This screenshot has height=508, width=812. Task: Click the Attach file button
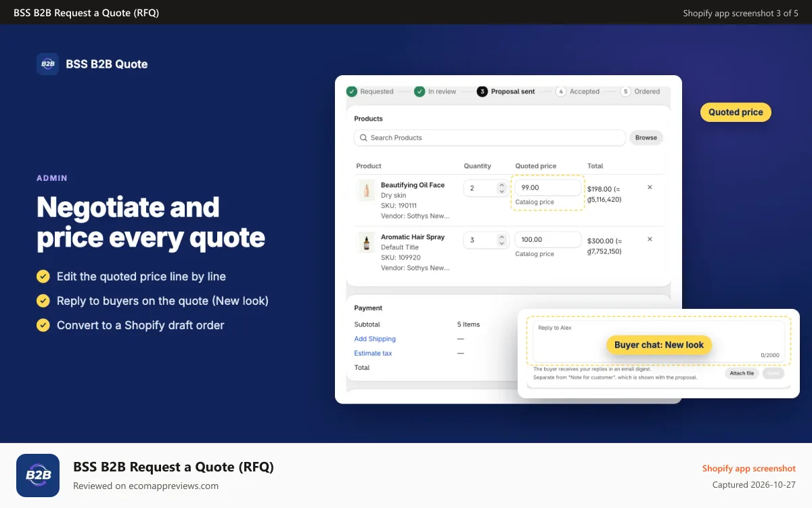click(742, 373)
